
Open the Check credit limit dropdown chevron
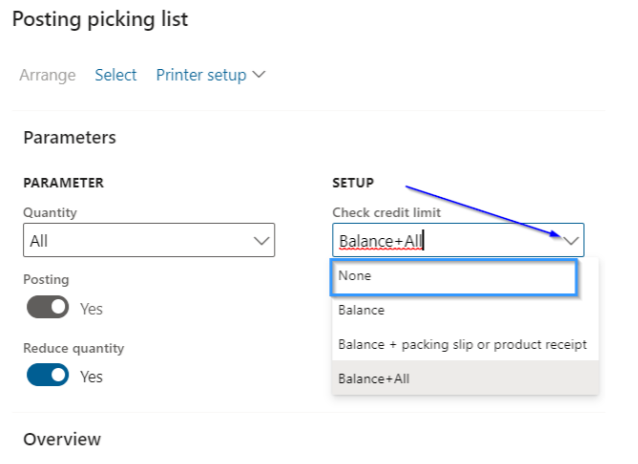coord(571,241)
